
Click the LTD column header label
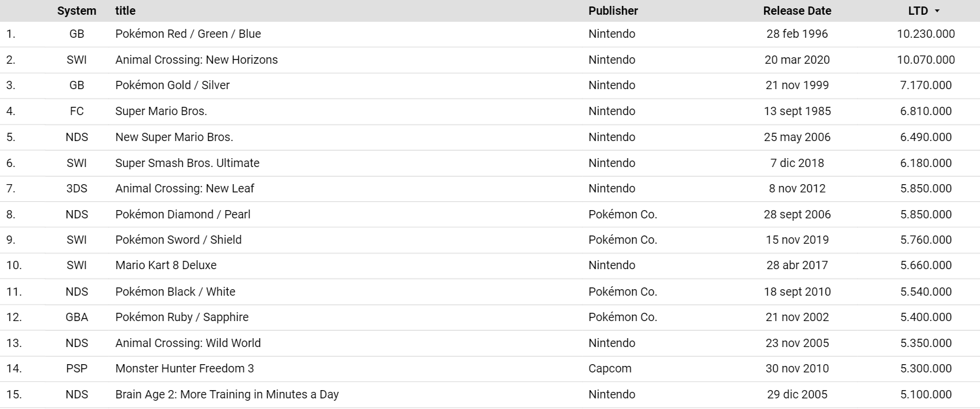(918, 11)
